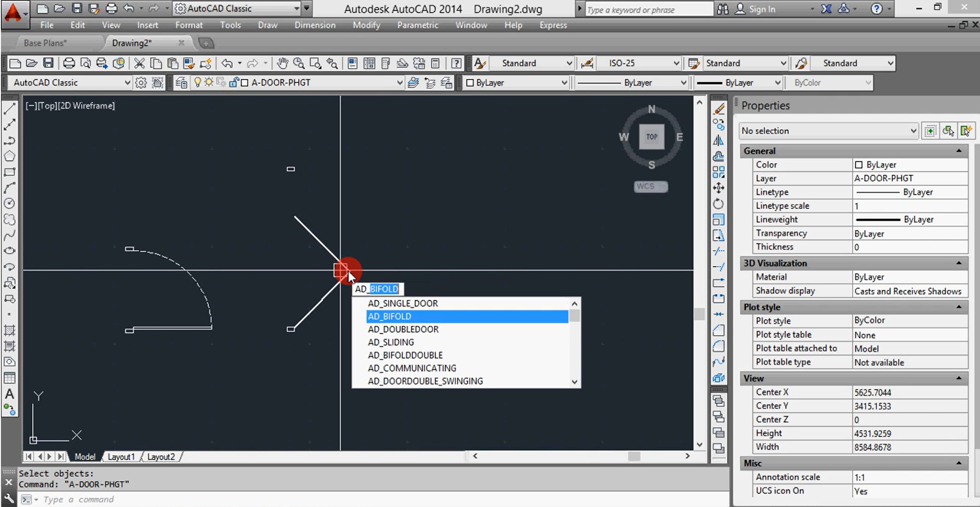Toggle the layer lock padlock icon
This screenshot has height=507, width=980.
233,83
